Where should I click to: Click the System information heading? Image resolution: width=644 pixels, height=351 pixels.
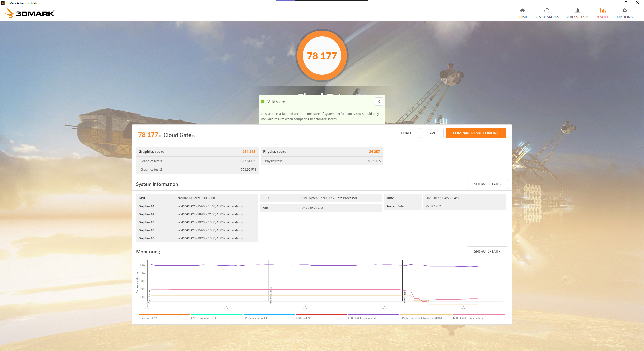[157, 184]
